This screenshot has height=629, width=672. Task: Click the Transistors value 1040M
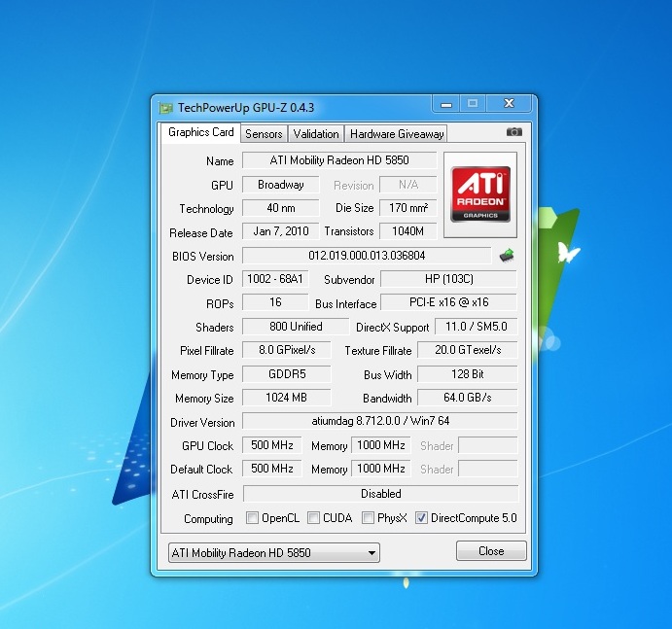click(x=408, y=231)
